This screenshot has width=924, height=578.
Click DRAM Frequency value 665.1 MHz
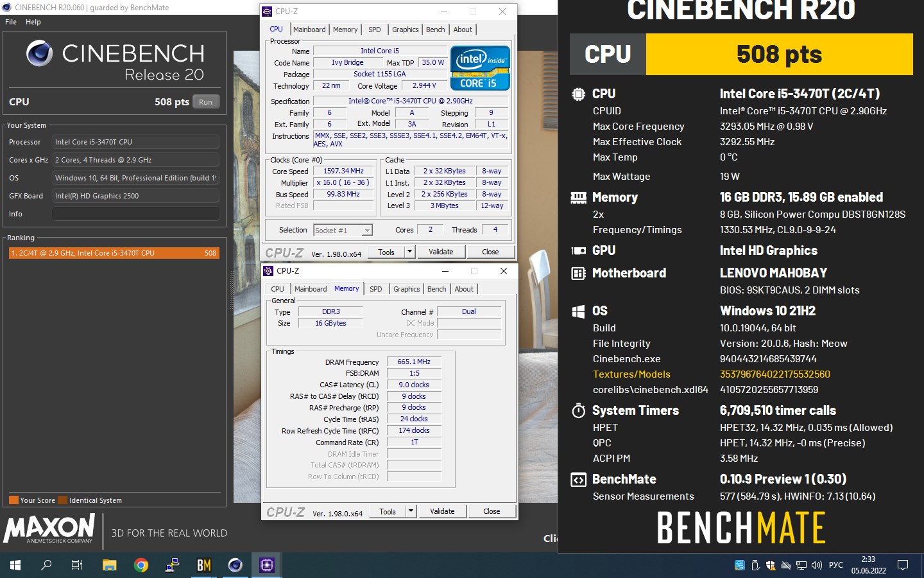point(414,362)
